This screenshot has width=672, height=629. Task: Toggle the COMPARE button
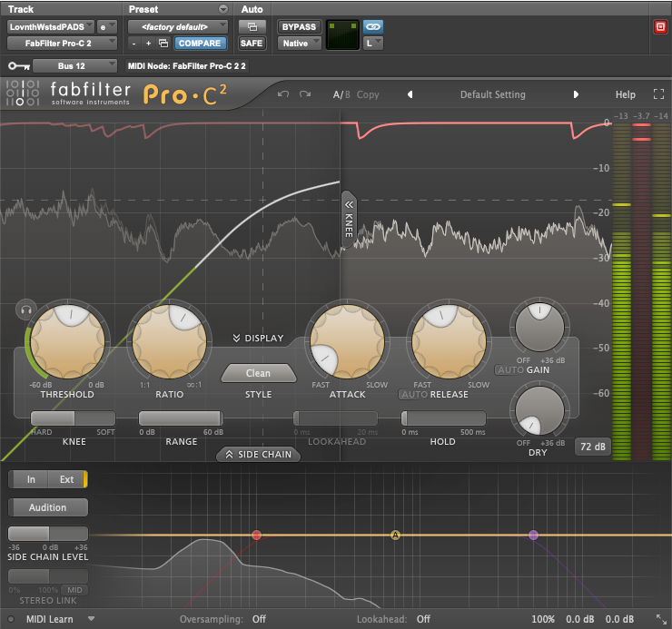pyautogui.click(x=200, y=44)
